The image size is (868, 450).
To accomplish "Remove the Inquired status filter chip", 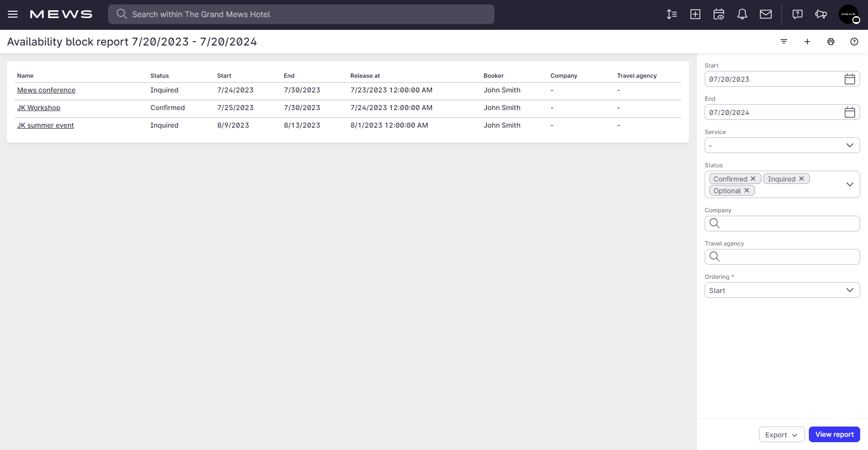I will (801, 179).
